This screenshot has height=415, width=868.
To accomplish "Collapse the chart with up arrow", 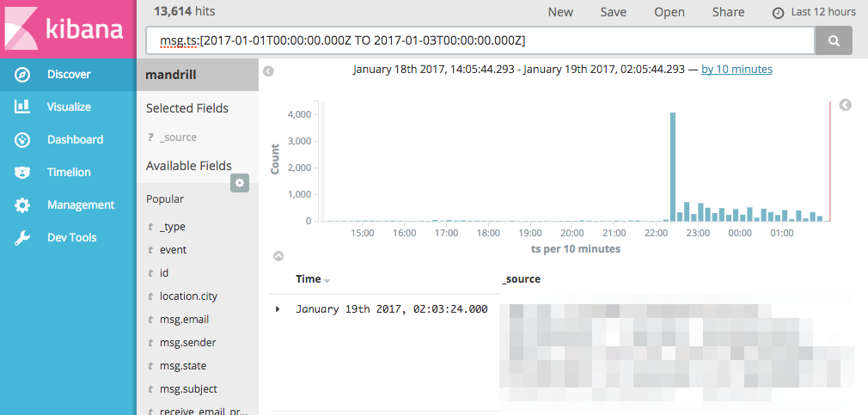I will 279,256.
